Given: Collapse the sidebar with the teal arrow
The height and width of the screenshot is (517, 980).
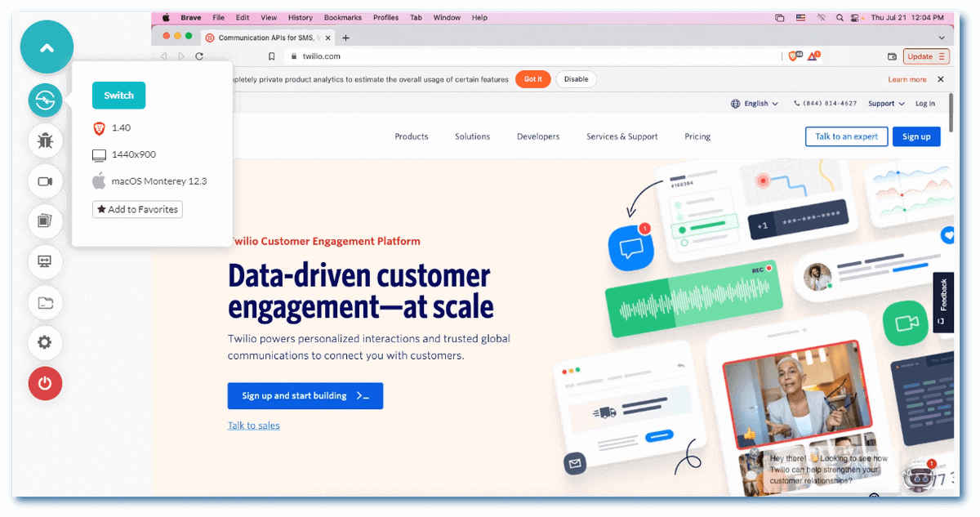Looking at the screenshot, I should click(47, 47).
